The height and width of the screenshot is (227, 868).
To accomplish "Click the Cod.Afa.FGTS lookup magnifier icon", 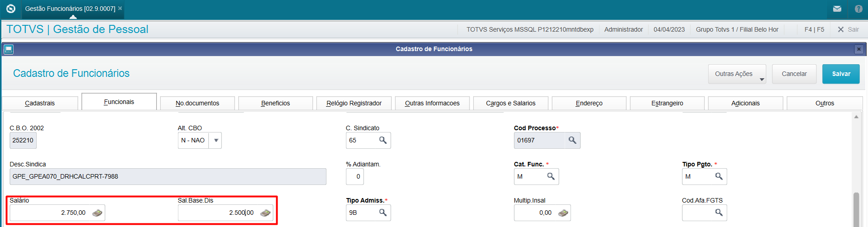I will (x=719, y=213).
